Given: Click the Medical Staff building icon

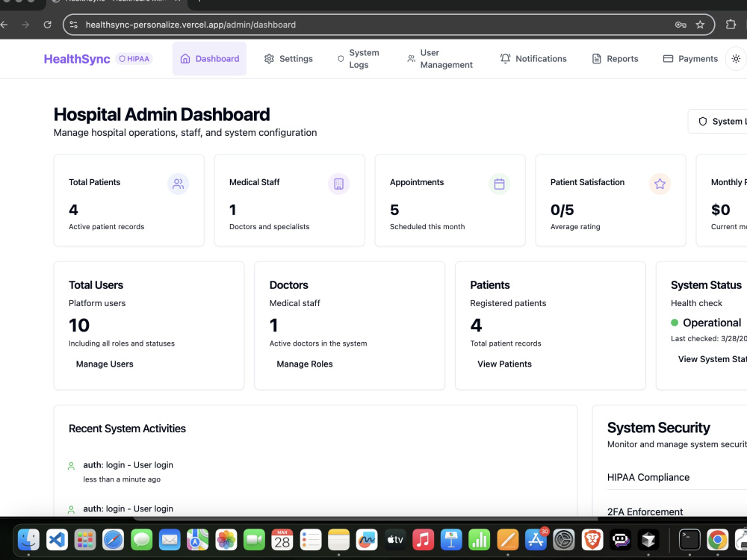Looking at the screenshot, I should tap(338, 184).
